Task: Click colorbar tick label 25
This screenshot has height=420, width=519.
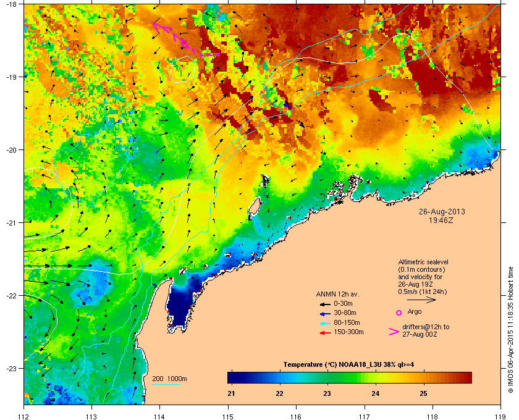Action: (x=423, y=393)
